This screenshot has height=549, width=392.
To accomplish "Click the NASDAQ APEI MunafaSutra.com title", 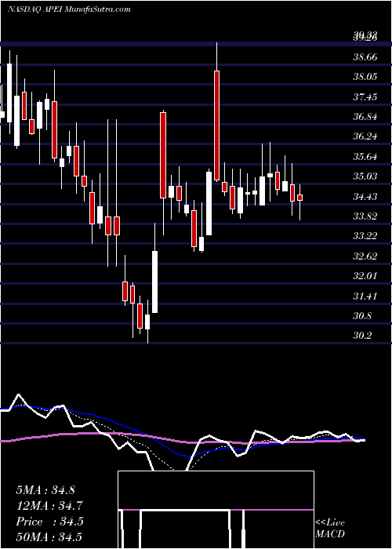I will [69, 9].
